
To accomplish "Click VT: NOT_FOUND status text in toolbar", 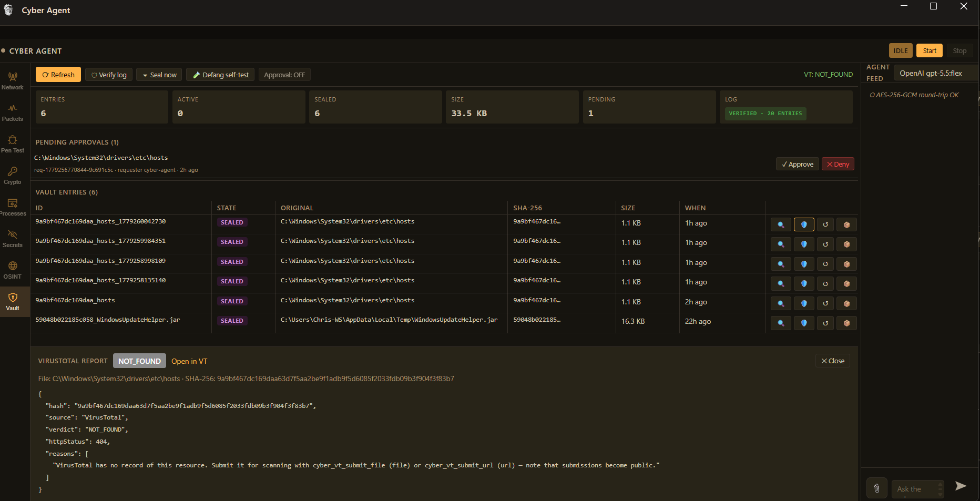I will [x=828, y=75].
